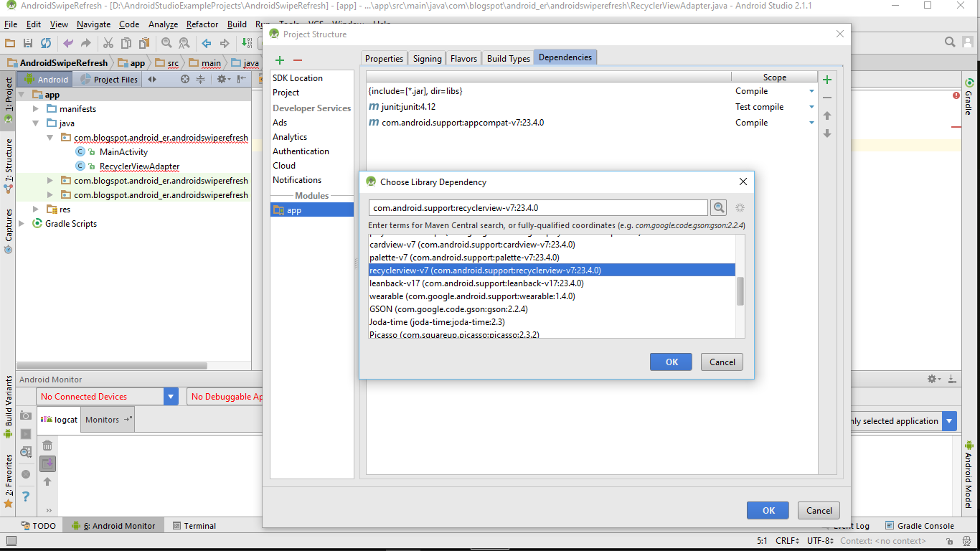Click the Synchronize refresh icon in toolbar
980x551 pixels.
click(46, 43)
